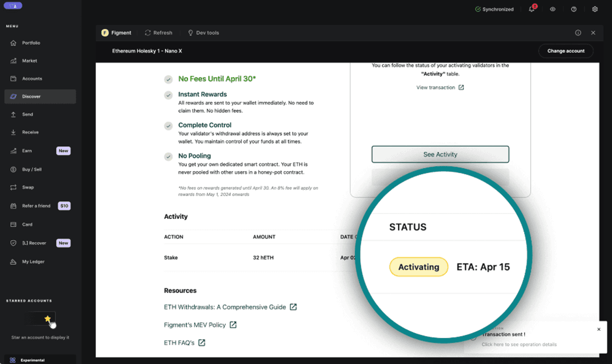The width and height of the screenshot is (612, 364).
Task: Open Dev tools in the top bar
Action: pyautogui.click(x=203, y=33)
